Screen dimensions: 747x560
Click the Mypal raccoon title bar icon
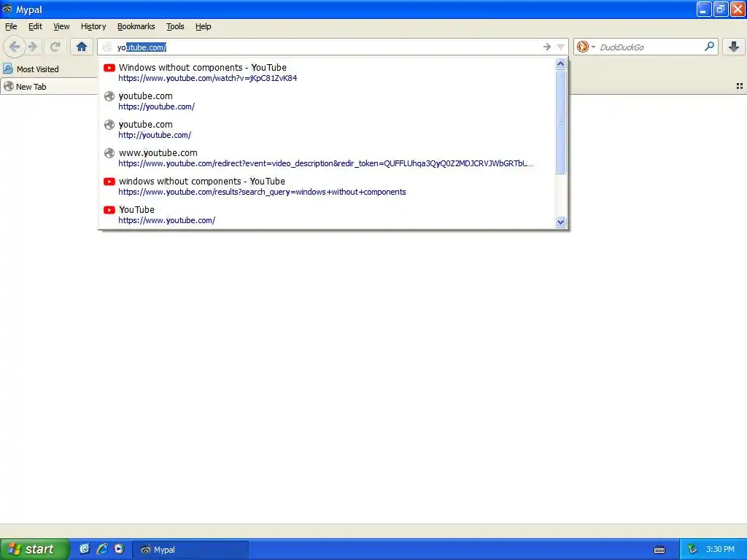(7, 9)
